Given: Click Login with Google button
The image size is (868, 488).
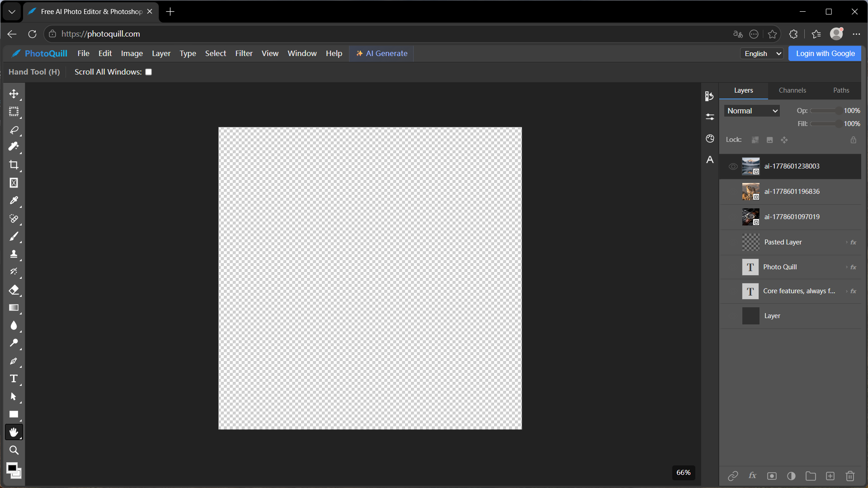Looking at the screenshot, I should click(x=825, y=53).
